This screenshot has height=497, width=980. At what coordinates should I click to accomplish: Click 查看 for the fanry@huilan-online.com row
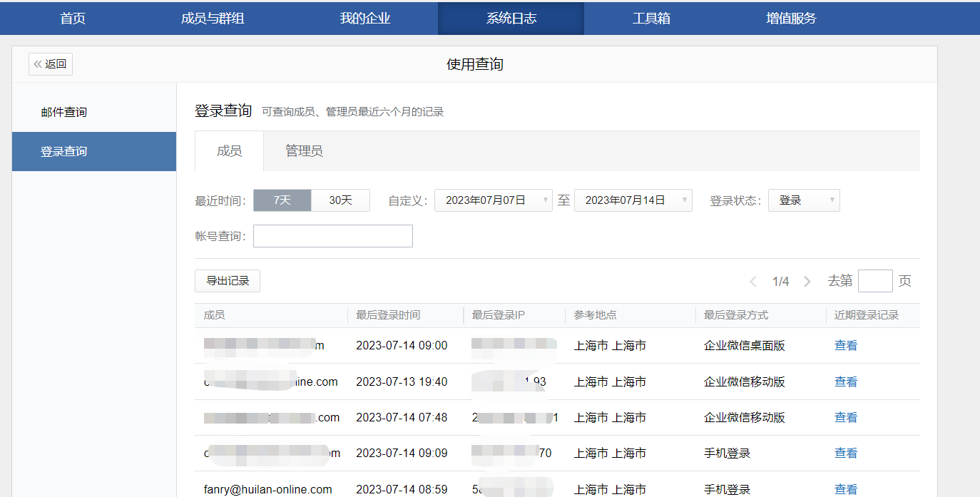pos(846,489)
